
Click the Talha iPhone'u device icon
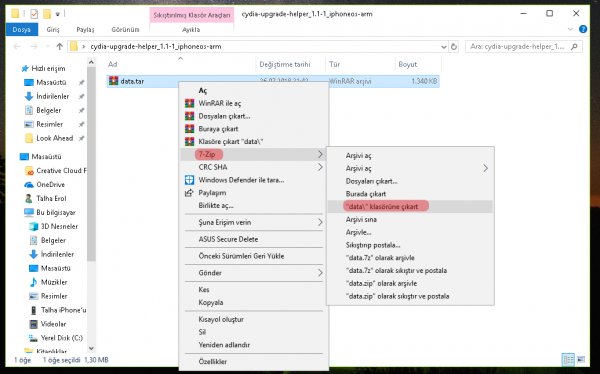(34, 310)
